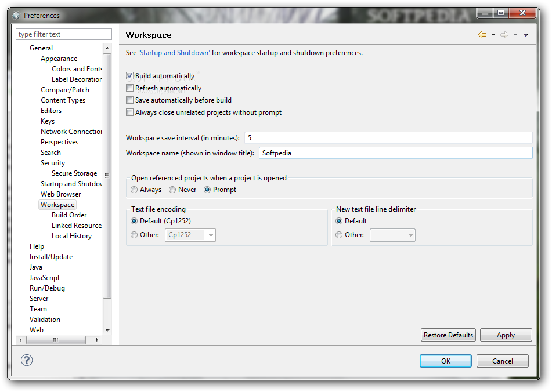Enable Refresh automatically

(129, 88)
